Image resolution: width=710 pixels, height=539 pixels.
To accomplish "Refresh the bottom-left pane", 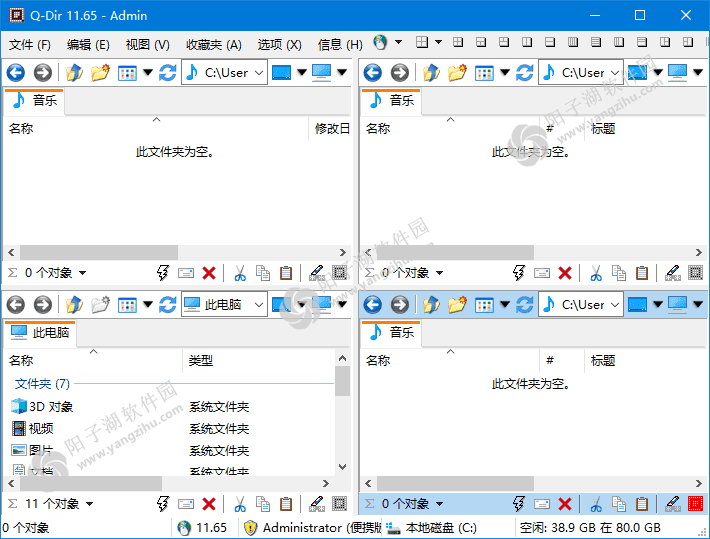I will (x=168, y=304).
